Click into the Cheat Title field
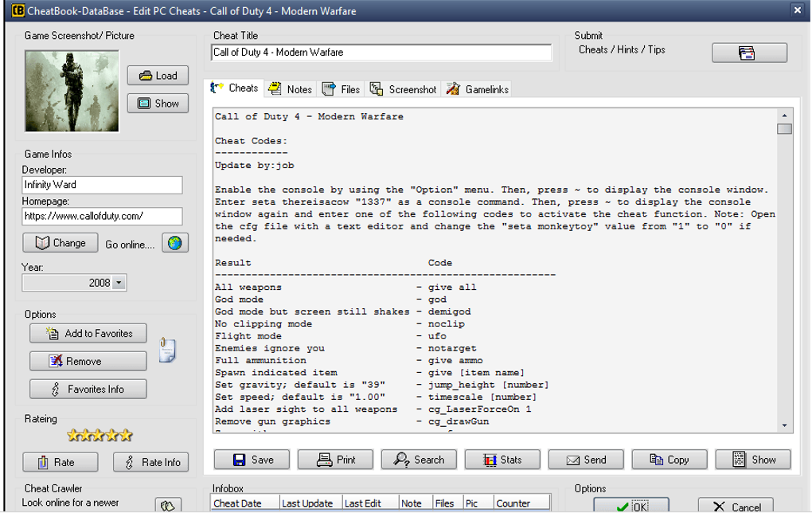Viewport: 812px width, 513px height. pyautogui.click(x=381, y=53)
